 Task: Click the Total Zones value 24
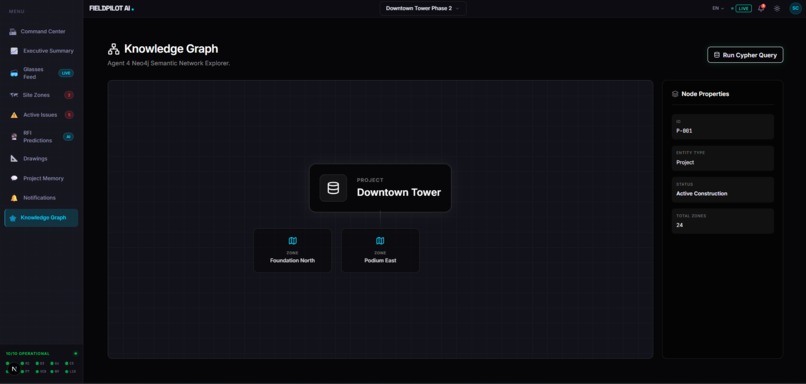pyautogui.click(x=679, y=225)
